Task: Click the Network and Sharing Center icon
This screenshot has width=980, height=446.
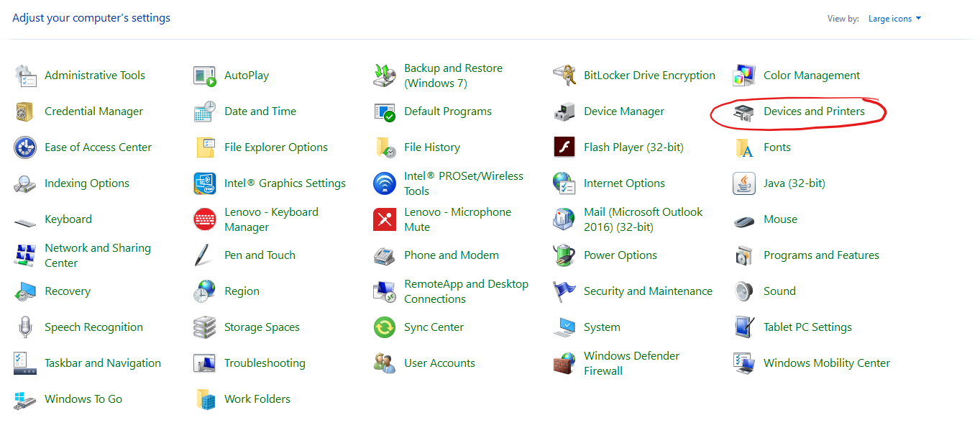Action: click(25, 255)
